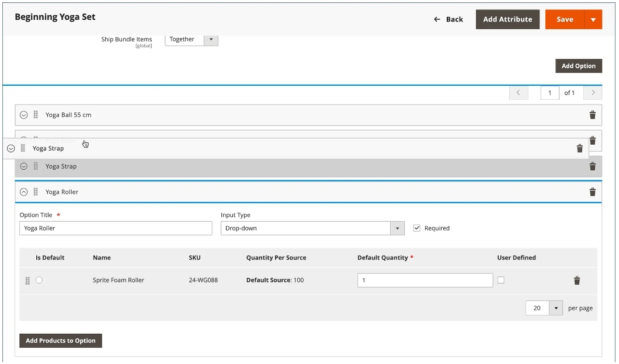
Task: Tick User Defined for Sprite Foam Roller
Action: pos(501,280)
